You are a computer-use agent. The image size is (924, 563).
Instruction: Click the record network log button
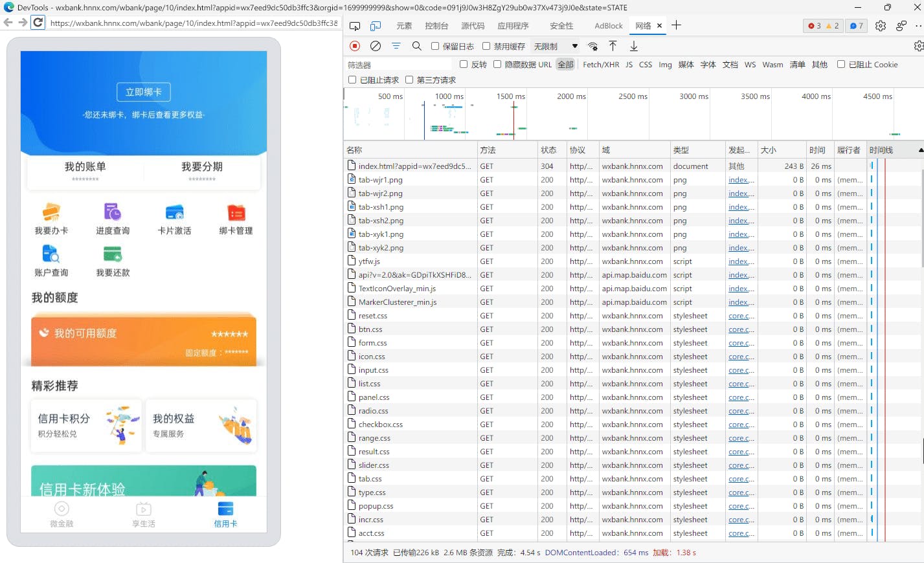pos(355,46)
